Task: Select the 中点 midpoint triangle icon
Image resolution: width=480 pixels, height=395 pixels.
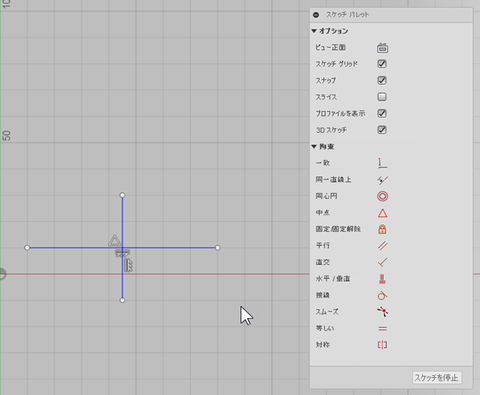Action: [x=382, y=213]
